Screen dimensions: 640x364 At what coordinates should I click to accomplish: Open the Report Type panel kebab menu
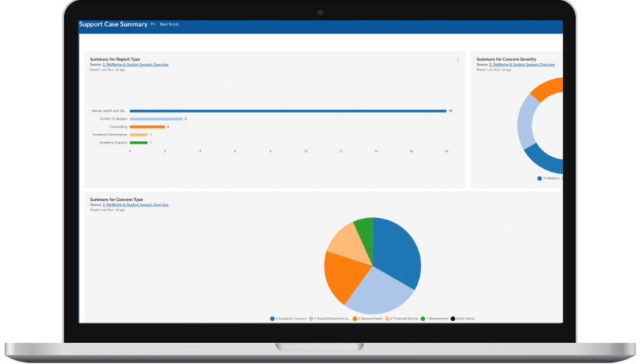pos(458,60)
